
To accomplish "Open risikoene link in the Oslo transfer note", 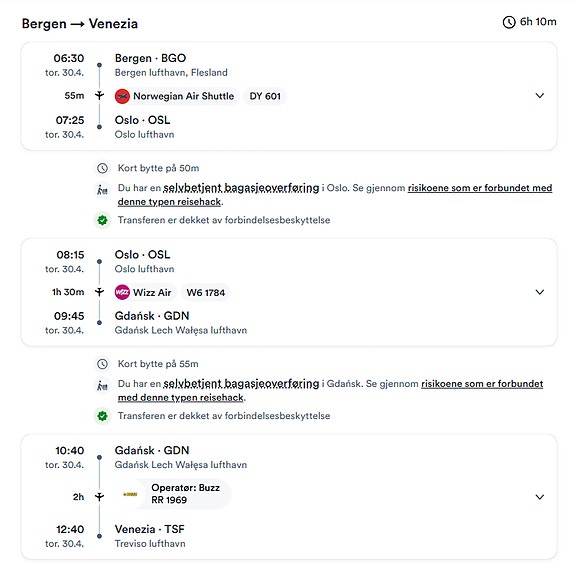I will (x=335, y=195).
